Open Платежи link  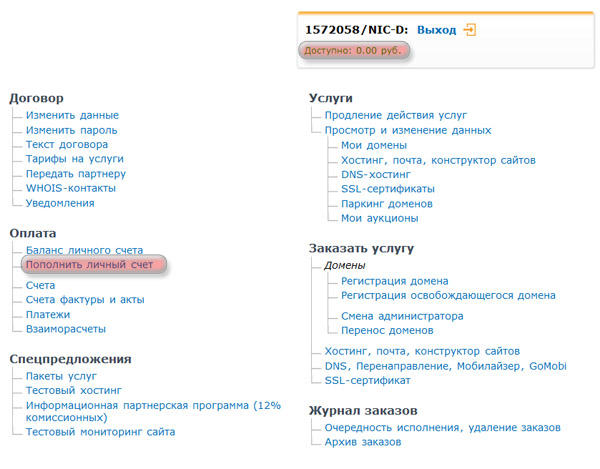click(48, 315)
